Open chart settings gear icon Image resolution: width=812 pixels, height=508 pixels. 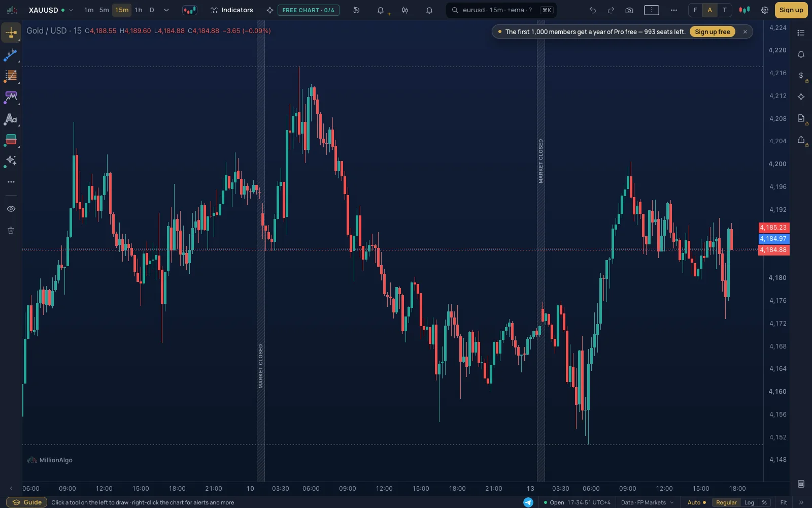765,10
